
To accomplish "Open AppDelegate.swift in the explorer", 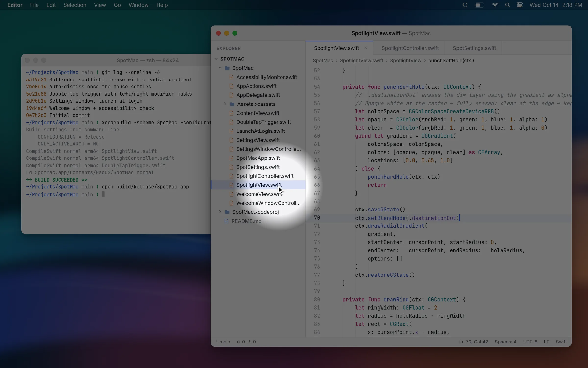I will point(258,95).
